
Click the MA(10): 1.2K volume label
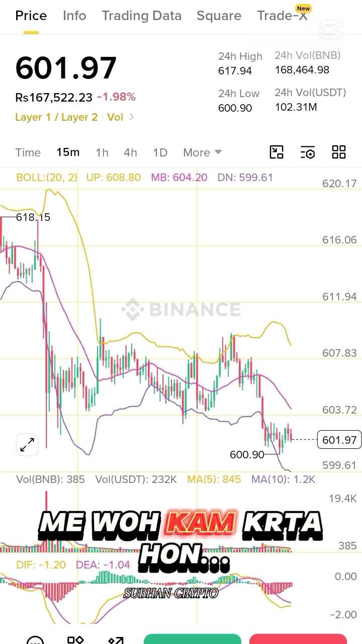pos(283,479)
